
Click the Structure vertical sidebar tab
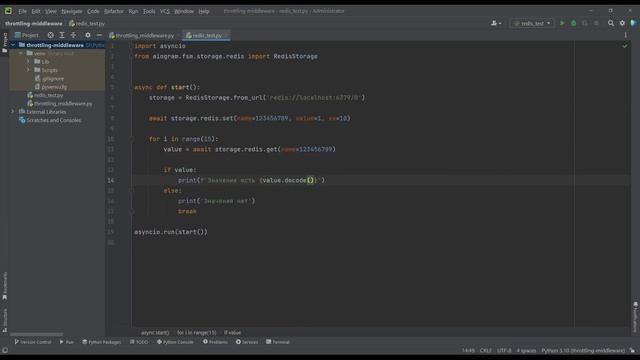pyautogui.click(x=4, y=320)
